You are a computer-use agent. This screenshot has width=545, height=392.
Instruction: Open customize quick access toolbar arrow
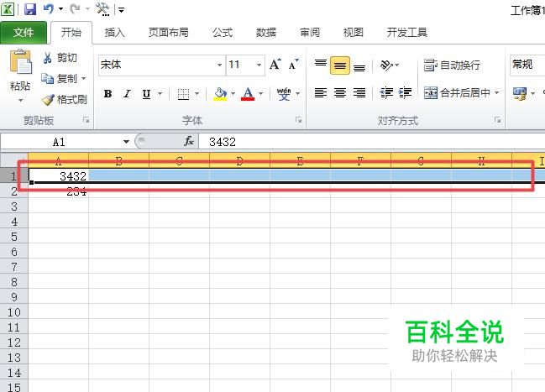click(x=121, y=10)
